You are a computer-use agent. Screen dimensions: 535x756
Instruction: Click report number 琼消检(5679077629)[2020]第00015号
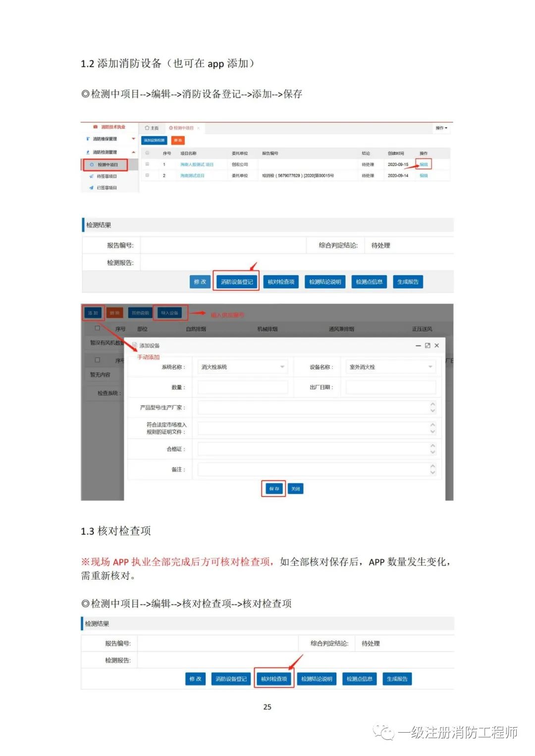pyautogui.click(x=298, y=176)
